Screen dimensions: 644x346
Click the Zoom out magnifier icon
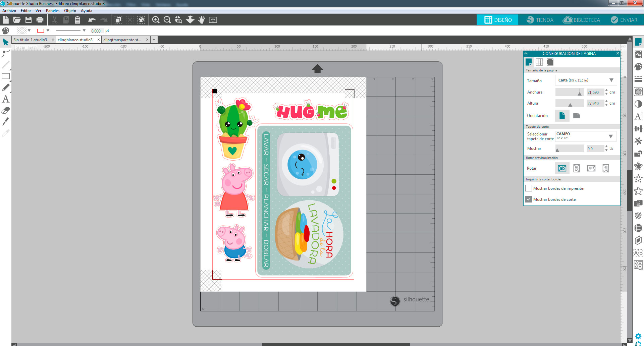(x=167, y=20)
